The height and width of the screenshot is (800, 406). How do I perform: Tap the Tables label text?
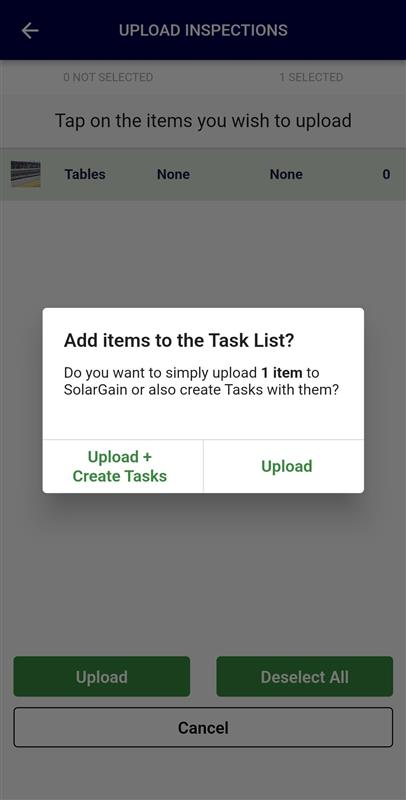(85, 174)
